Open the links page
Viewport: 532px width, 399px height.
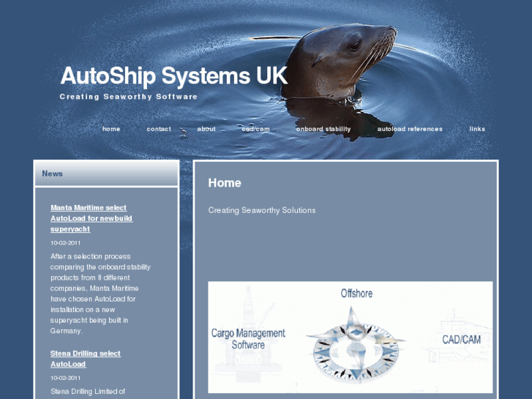click(477, 129)
